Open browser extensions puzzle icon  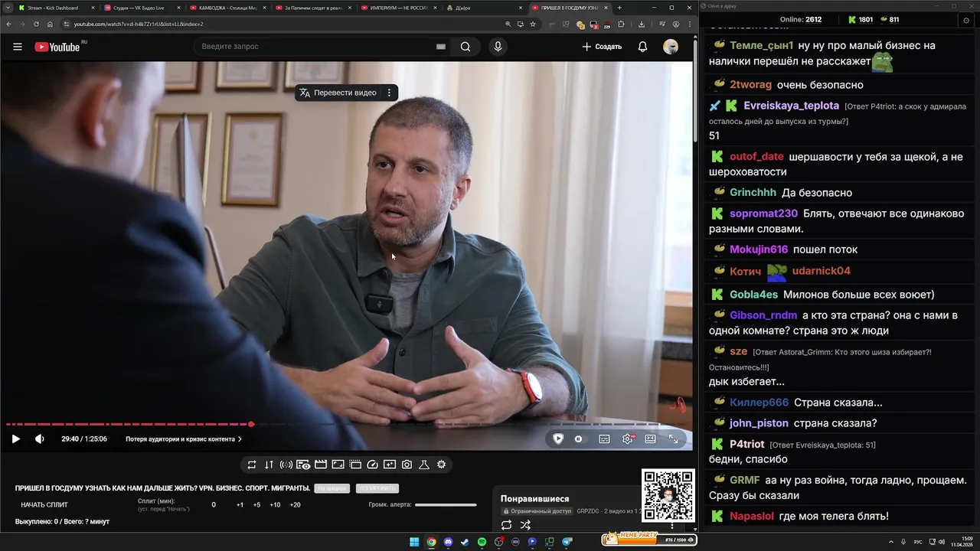[x=621, y=24]
